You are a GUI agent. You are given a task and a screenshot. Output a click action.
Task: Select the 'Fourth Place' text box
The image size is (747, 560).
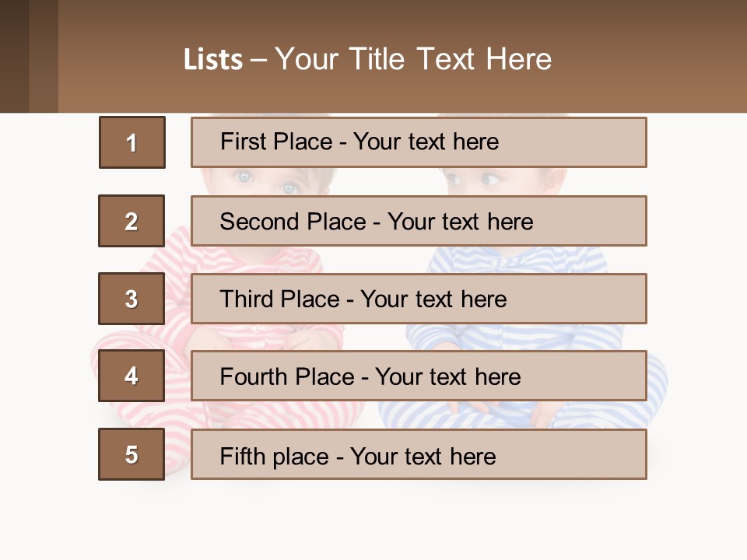tap(419, 376)
